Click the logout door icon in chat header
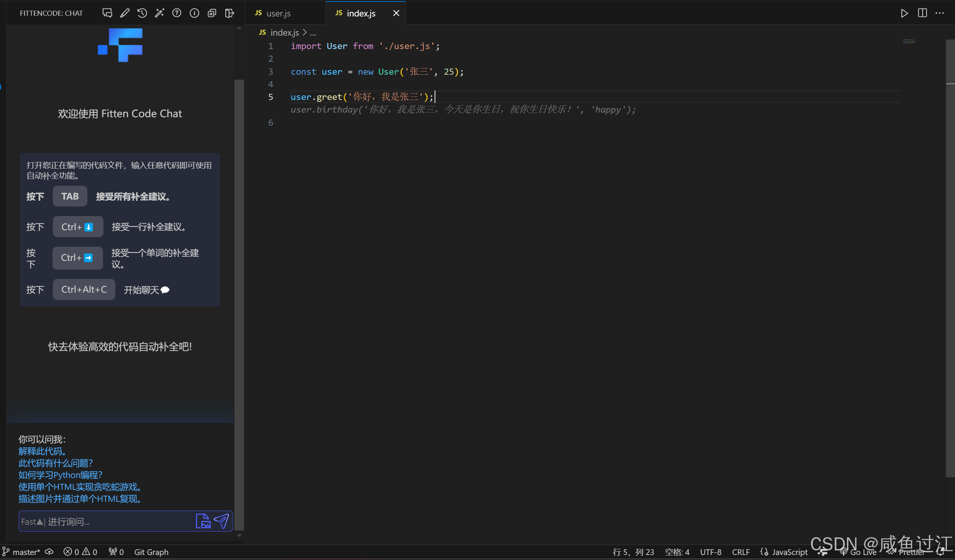Image resolution: width=955 pixels, height=560 pixels. (x=229, y=13)
